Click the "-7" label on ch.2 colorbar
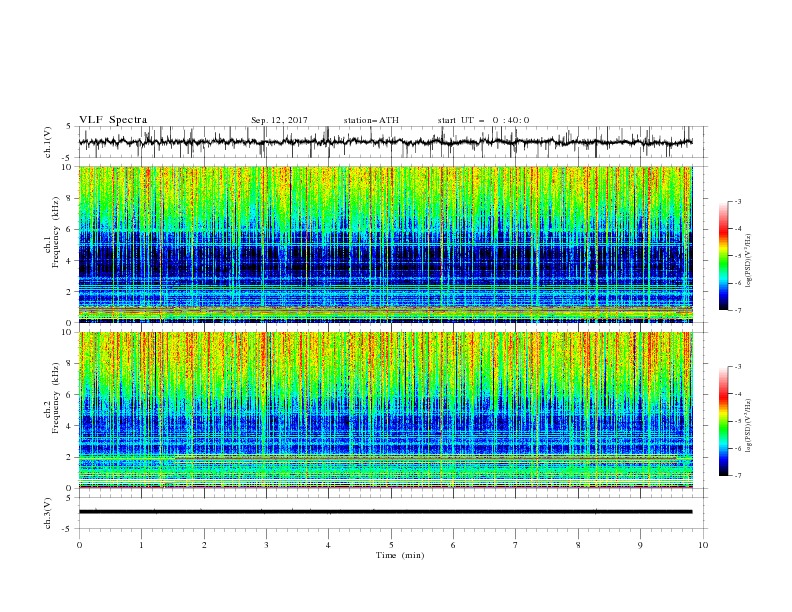The height and width of the screenshot is (612, 792). click(x=738, y=475)
